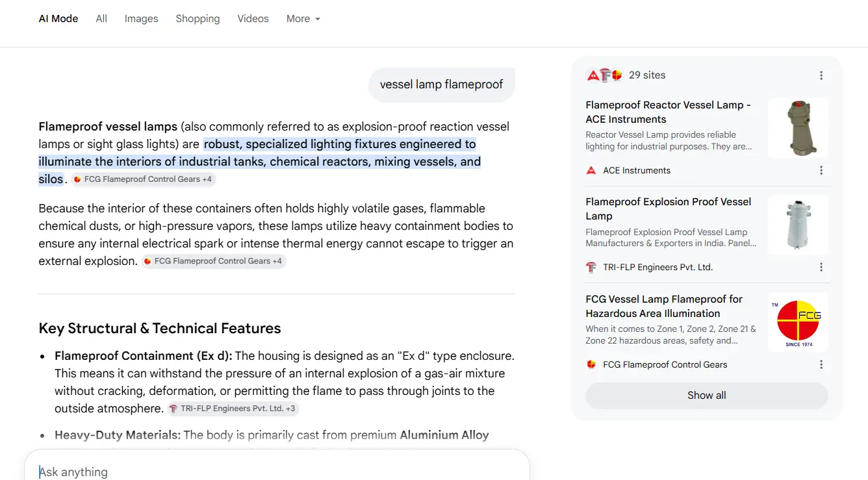The width and height of the screenshot is (868, 480).
Task: Open FCG Vessel Lamp Flameproof link
Action: point(664,306)
